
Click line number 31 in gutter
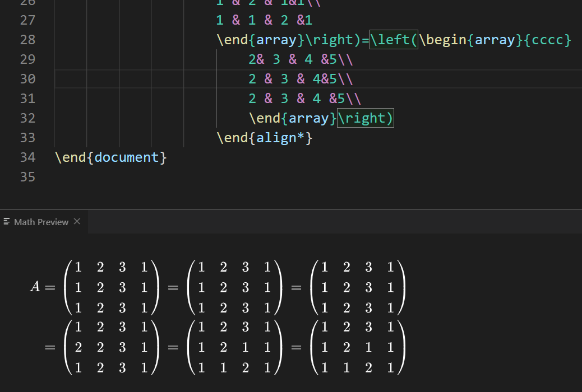tap(27, 99)
